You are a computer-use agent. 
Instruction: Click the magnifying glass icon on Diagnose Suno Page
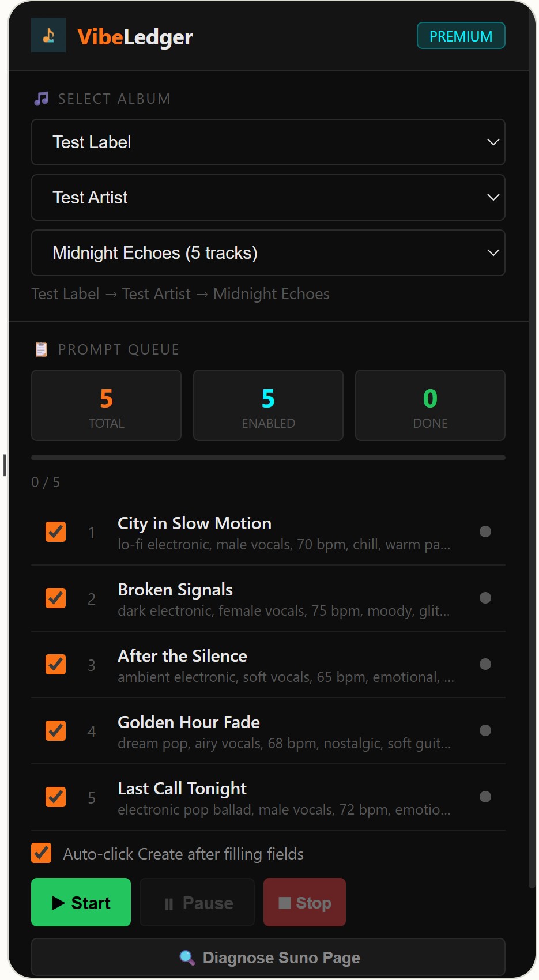pyautogui.click(x=186, y=957)
